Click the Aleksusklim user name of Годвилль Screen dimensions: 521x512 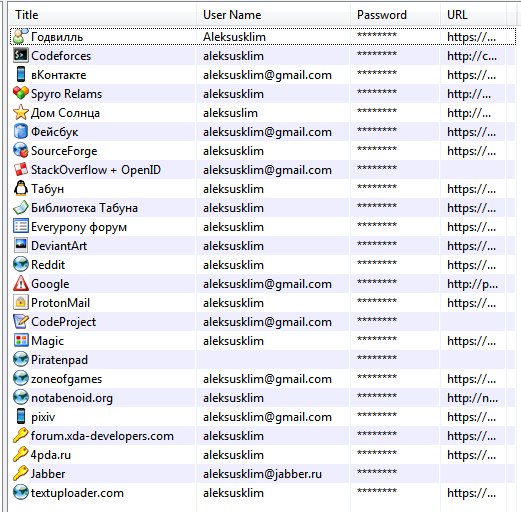pos(234,37)
